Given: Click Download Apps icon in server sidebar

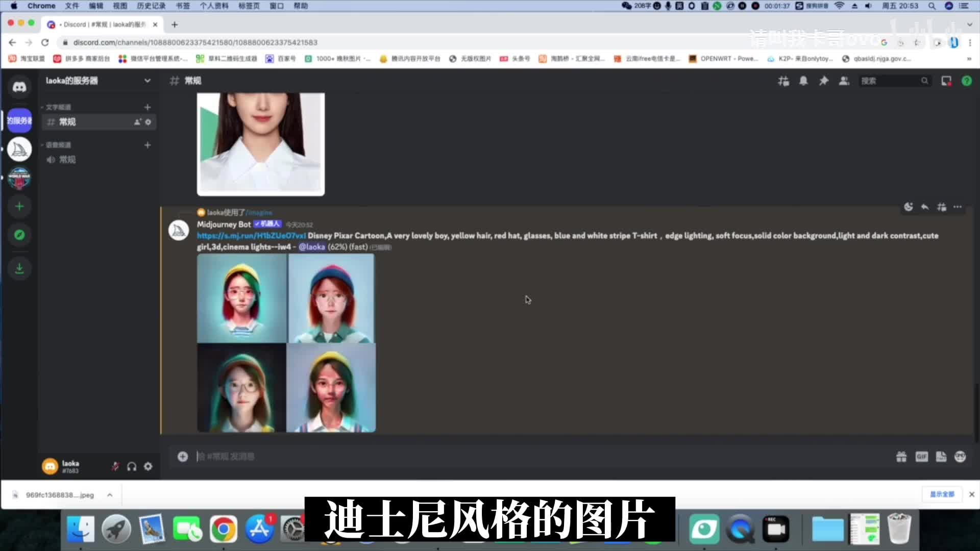Looking at the screenshot, I should pyautogui.click(x=19, y=268).
